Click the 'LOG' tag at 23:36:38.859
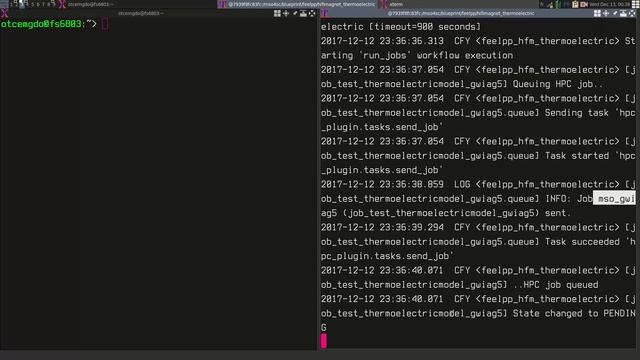 462,184
